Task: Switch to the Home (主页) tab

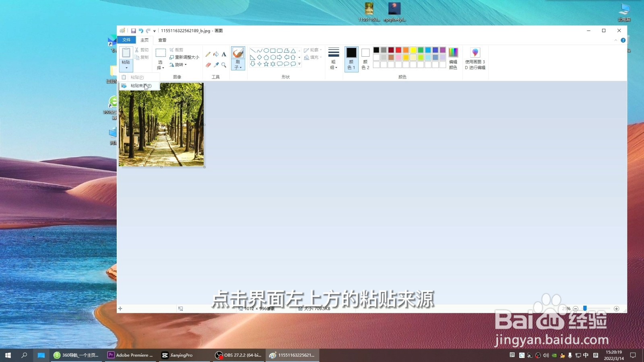Action: click(x=144, y=40)
